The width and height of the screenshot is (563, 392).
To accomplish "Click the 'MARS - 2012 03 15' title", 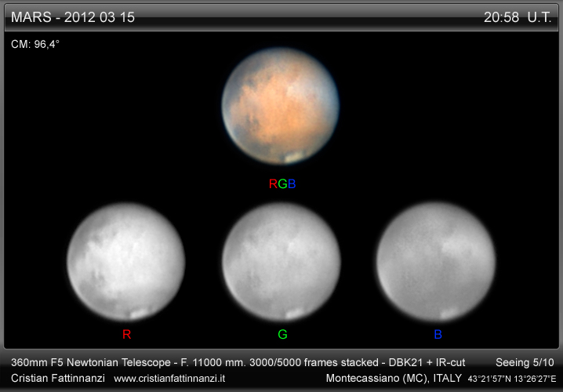I will [x=73, y=17].
